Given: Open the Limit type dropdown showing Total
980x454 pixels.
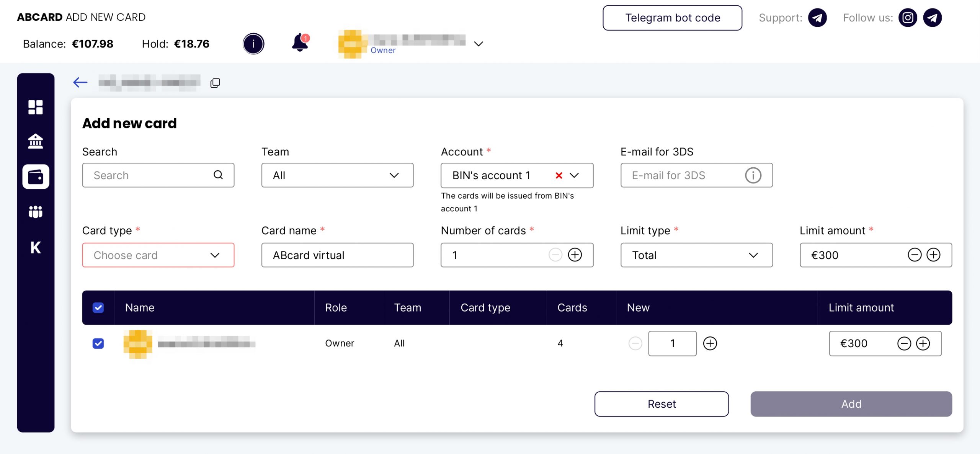Looking at the screenshot, I should coord(696,255).
